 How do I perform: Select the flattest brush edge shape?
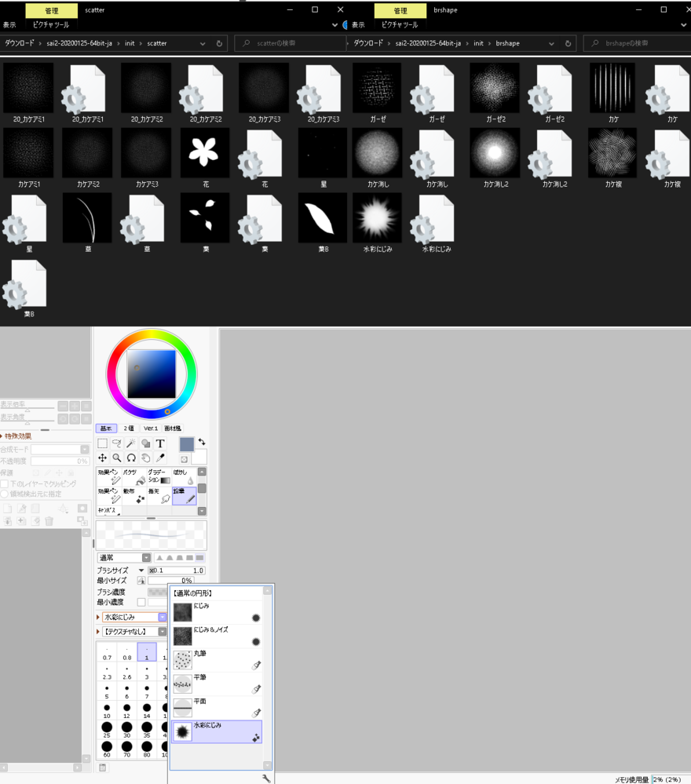[x=199, y=558]
